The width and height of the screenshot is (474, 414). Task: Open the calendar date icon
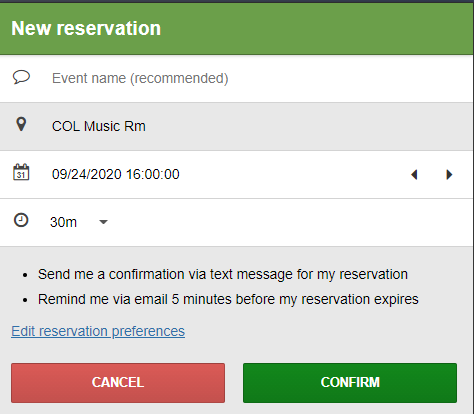pyautogui.click(x=21, y=172)
